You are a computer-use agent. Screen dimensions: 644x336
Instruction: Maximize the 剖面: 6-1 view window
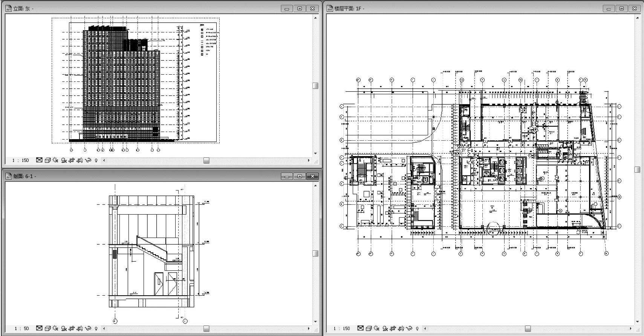pos(300,176)
